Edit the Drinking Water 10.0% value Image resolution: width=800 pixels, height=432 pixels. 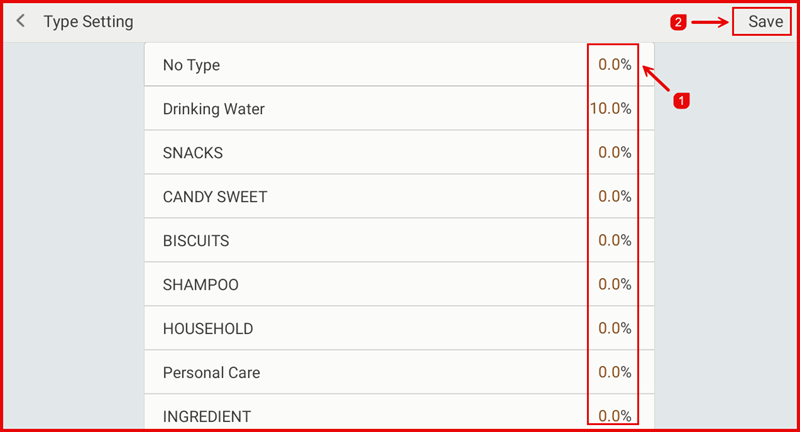pyautogui.click(x=610, y=108)
